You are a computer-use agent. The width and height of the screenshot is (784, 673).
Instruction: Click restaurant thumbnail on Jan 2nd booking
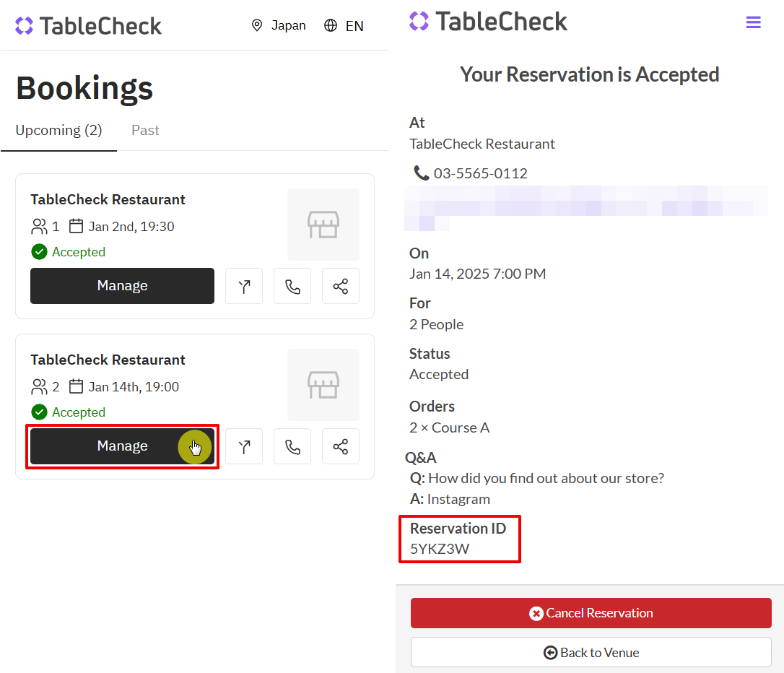tap(323, 225)
